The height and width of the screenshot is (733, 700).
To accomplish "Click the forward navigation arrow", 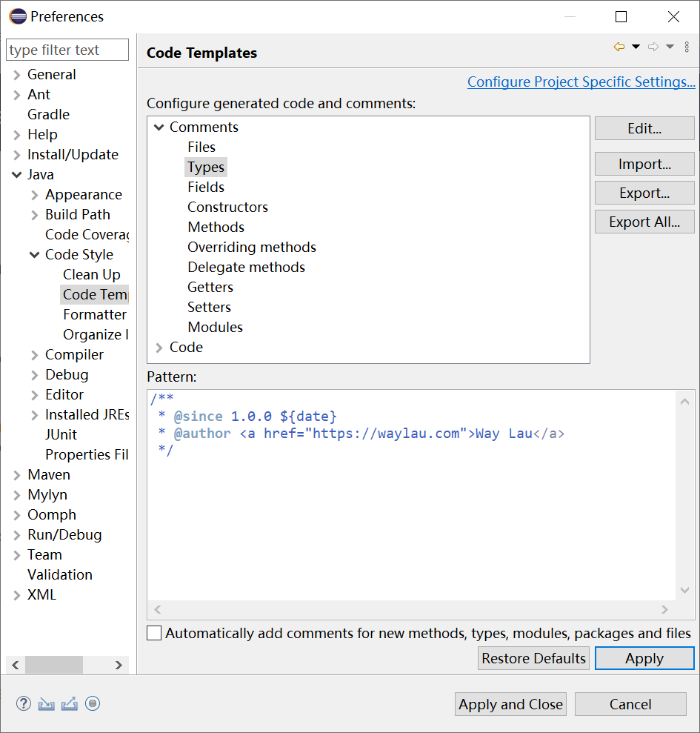I will [x=651, y=46].
